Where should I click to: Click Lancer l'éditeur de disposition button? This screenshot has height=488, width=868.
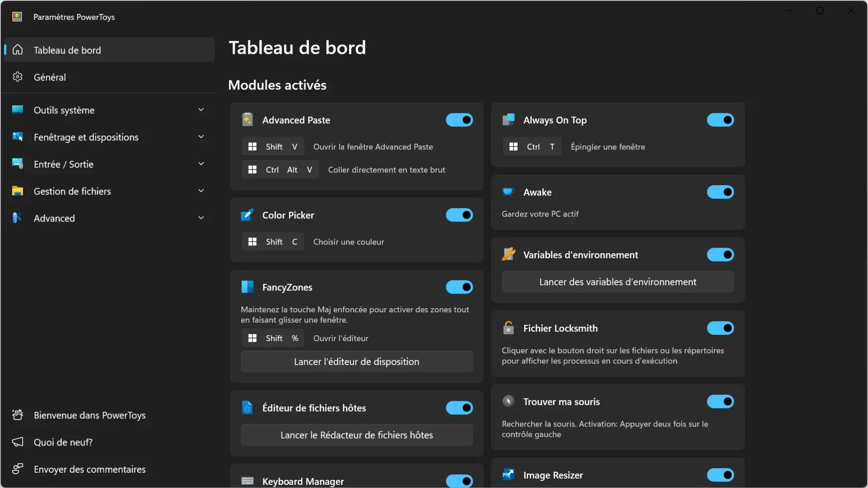pyautogui.click(x=357, y=361)
